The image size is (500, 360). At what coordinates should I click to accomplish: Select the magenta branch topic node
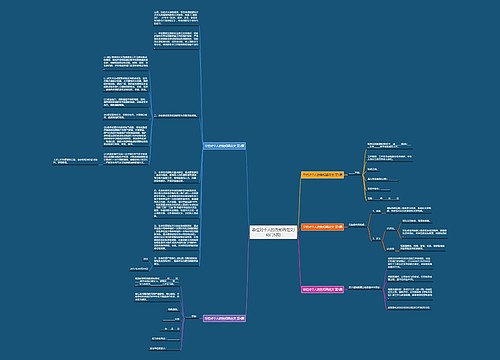point(322,289)
